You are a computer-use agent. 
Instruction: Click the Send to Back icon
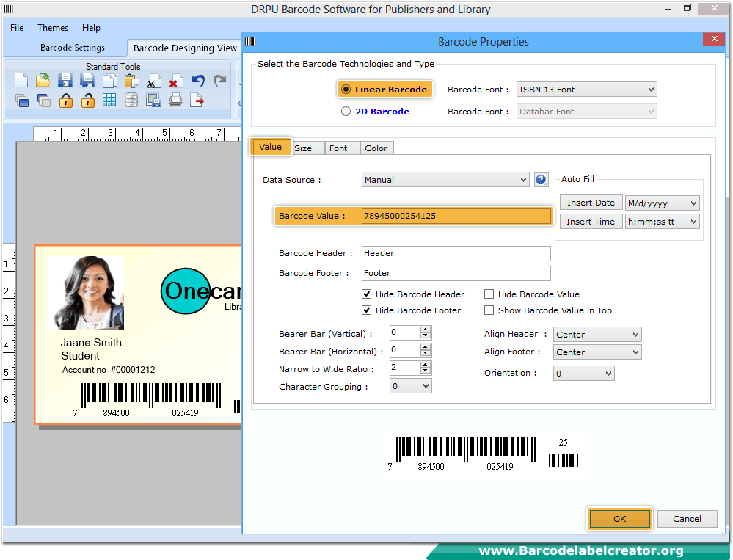coord(43,100)
